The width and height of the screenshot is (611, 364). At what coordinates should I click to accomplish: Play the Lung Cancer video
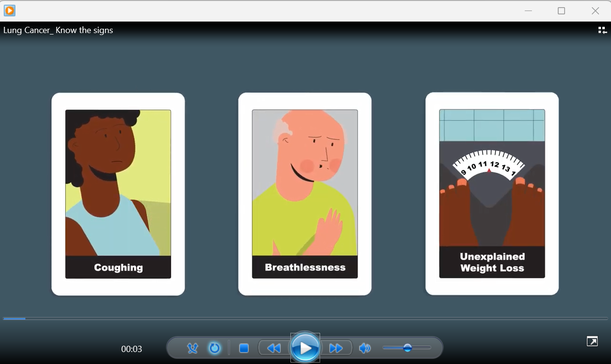[x=305, y=348]
